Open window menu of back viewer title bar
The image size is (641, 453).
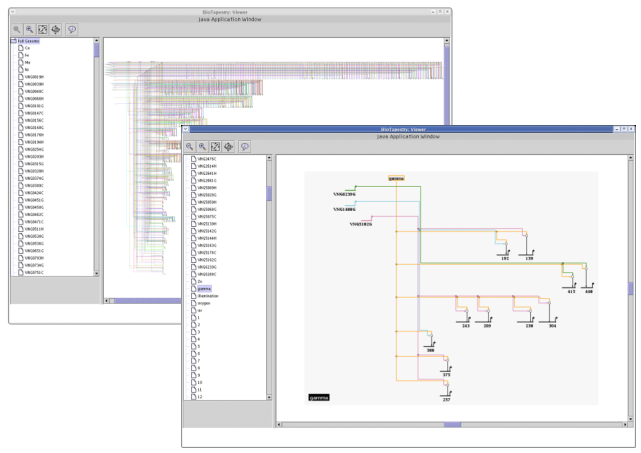tap(13, 11)
